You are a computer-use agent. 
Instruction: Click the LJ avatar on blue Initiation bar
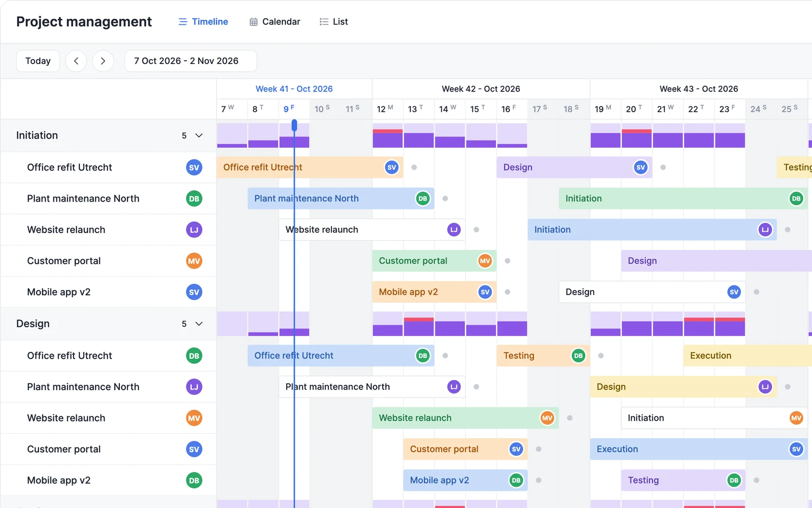(x=765, y=230)
